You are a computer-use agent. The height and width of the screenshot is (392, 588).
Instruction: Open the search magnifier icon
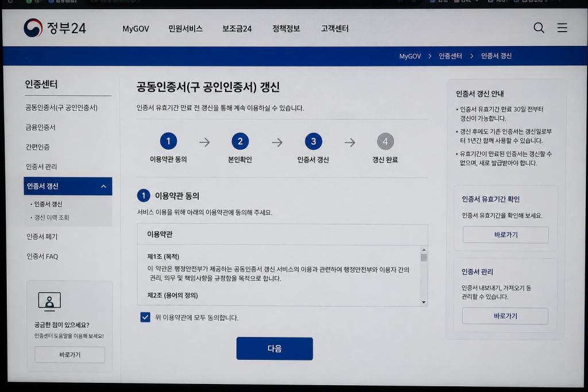539,28
